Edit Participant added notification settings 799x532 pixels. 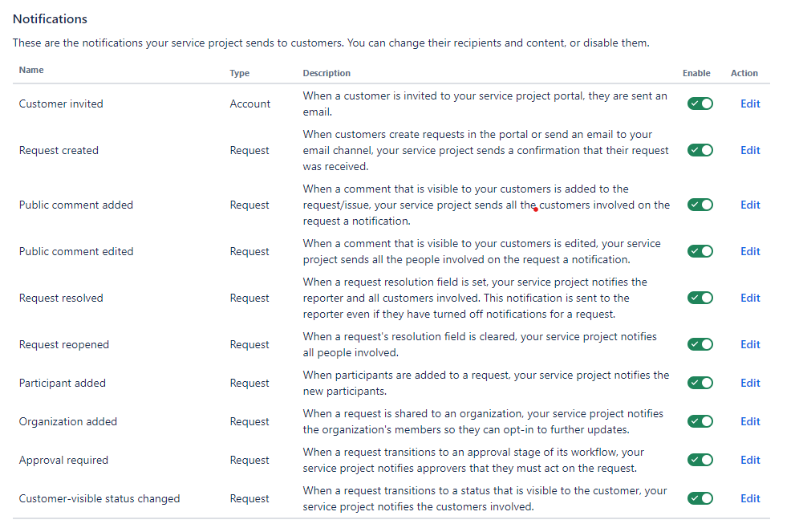750,383
